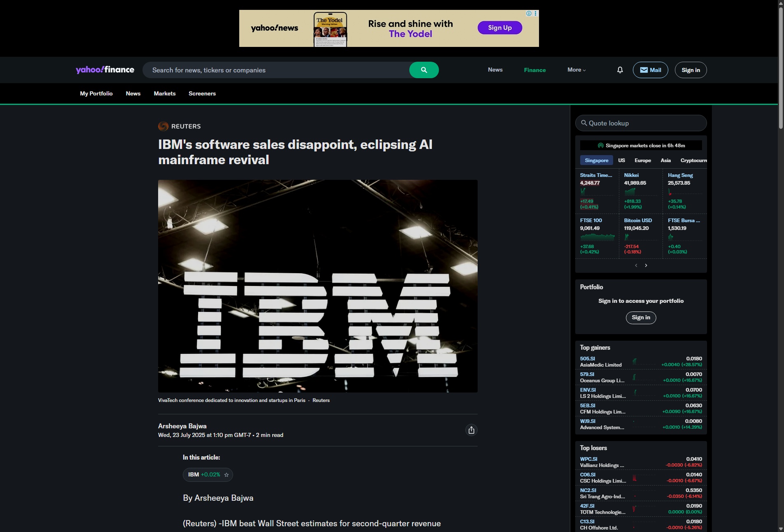The height and width of the screenshot is (532, 784).
Task: Click the Top losers heading
Action: 593,448
